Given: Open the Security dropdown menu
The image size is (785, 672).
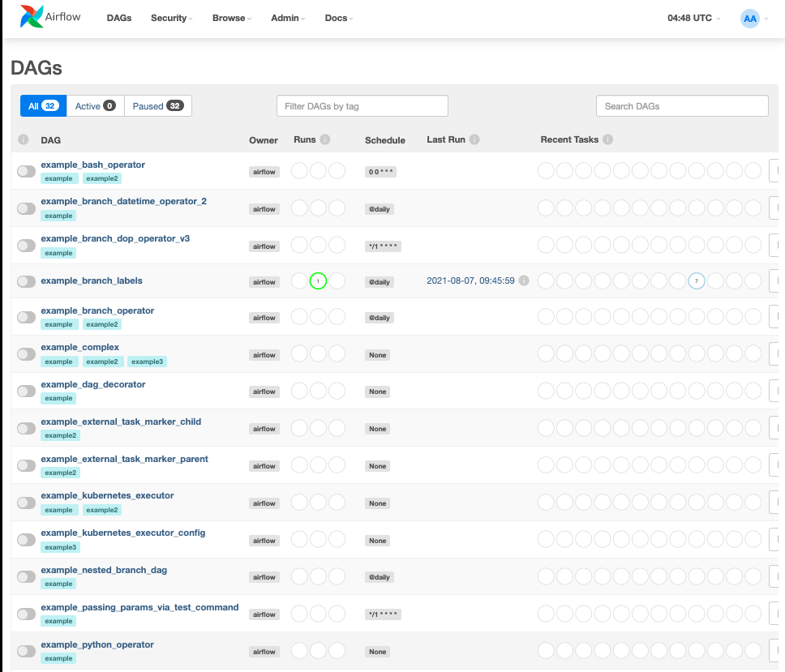Looking at the screenshot, I should coord(171,18).
